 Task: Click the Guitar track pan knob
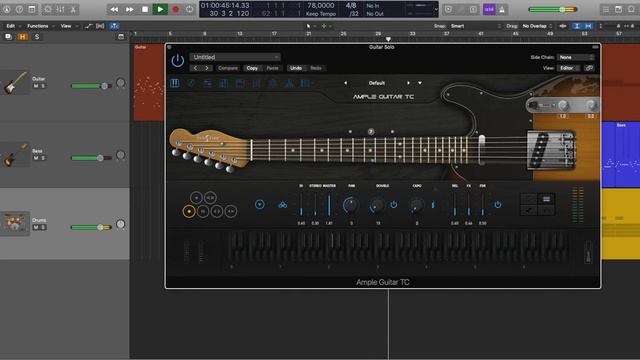point(120,83)
